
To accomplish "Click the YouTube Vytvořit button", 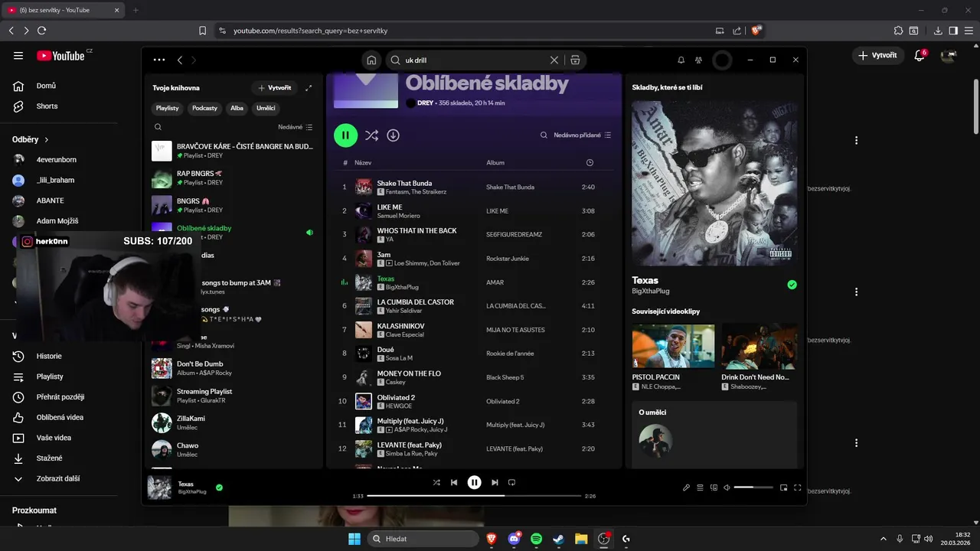I will pyautogui.click(x=877, y=55).
